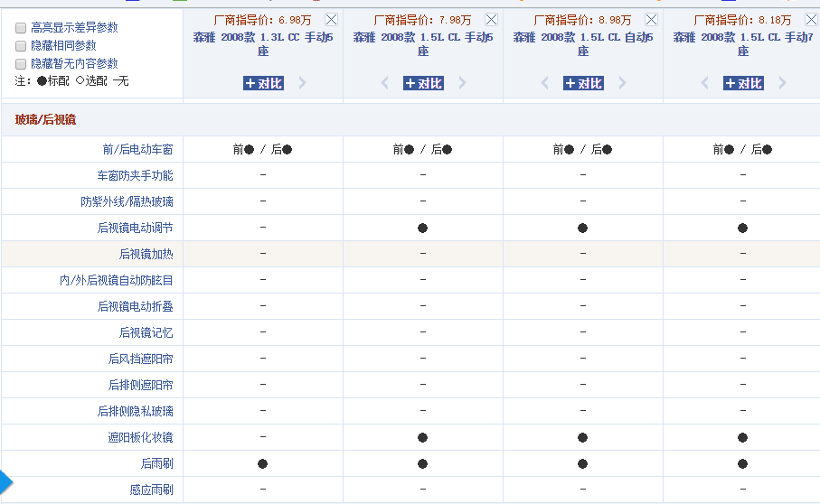Image resolution: width=820 pixels, height=504 pixels.
Task: Click +对比 button for 1.3L CC model
Action: coord(263,83)
